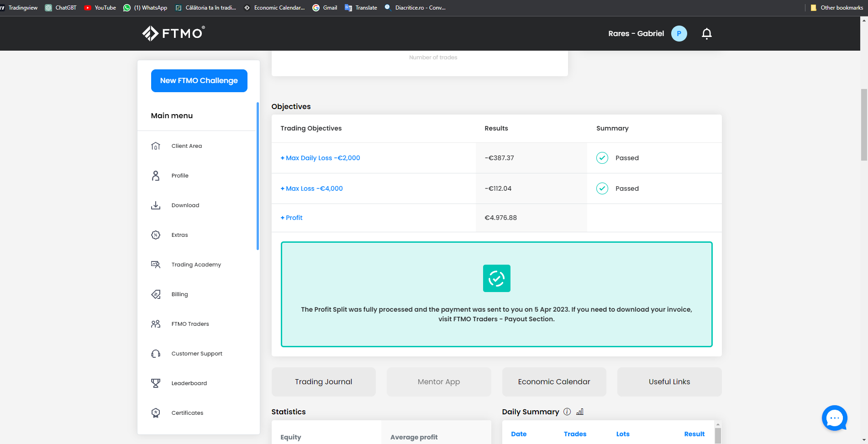868x444 pixels.
Task: Click the Trading Academy icon
Action: click(x=156, y=265)
